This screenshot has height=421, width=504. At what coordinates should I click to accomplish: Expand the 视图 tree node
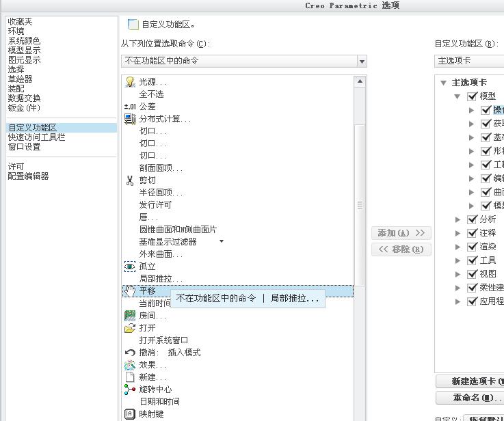click(x=457, y=274)
